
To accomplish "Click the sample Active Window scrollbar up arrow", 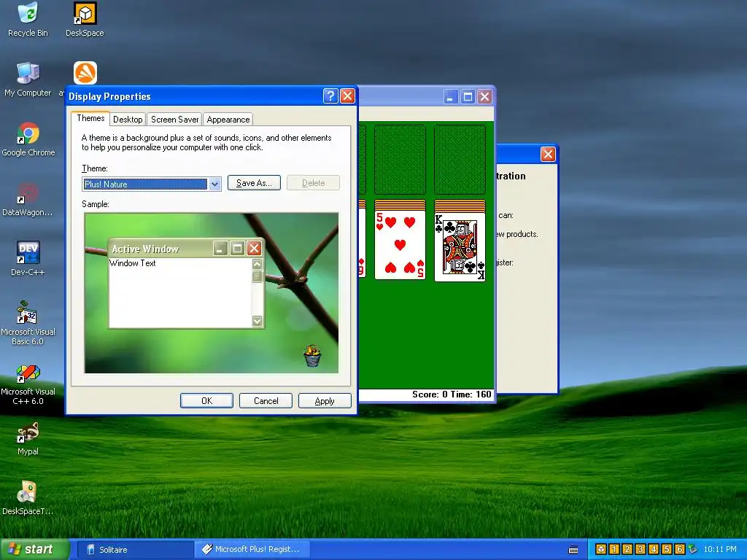I will click(258, 264).
